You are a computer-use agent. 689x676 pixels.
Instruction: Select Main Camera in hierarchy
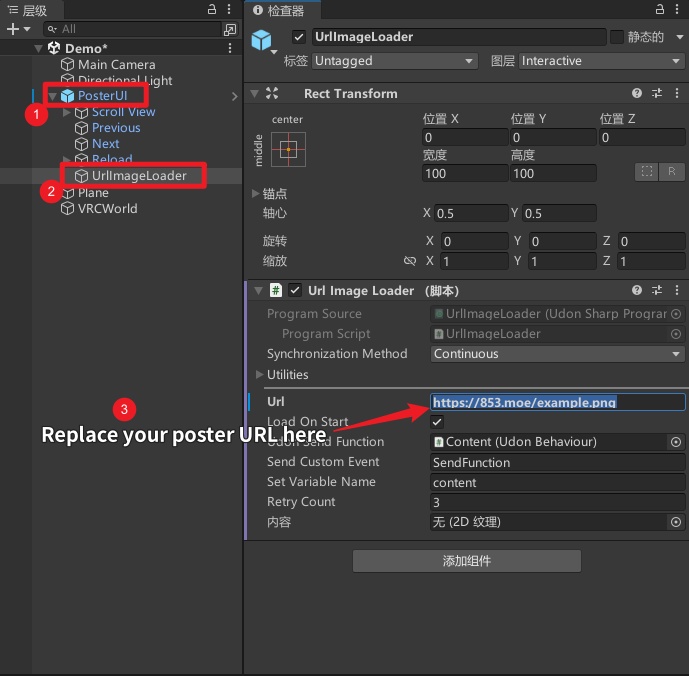tap(116, 65)
